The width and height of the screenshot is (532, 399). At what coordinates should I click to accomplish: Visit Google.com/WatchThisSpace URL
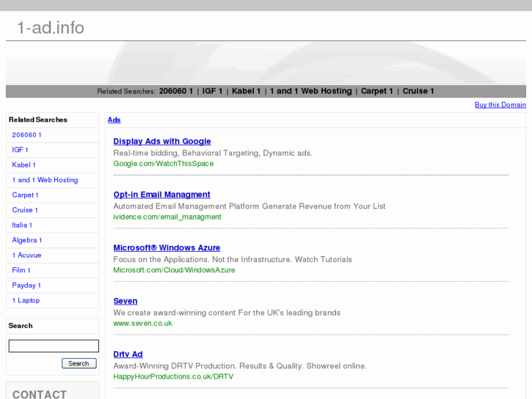click(163, 164)
